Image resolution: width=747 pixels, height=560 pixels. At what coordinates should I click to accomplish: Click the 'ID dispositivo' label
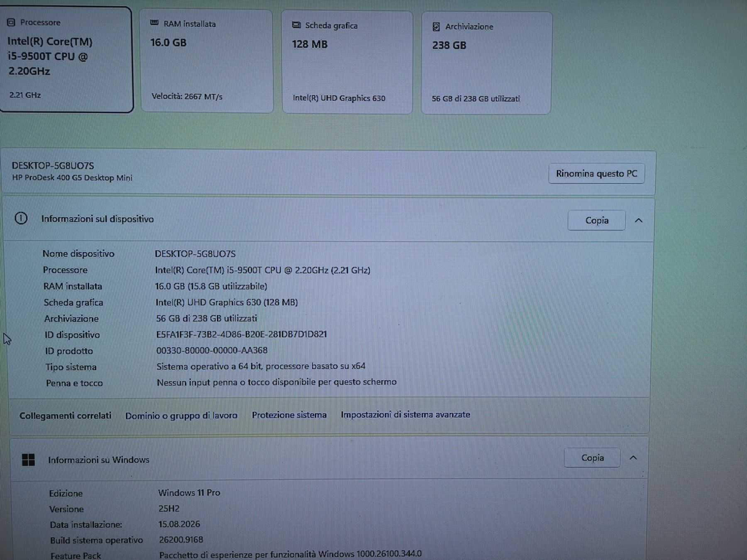pyautogui.click(x=72, y=335)
